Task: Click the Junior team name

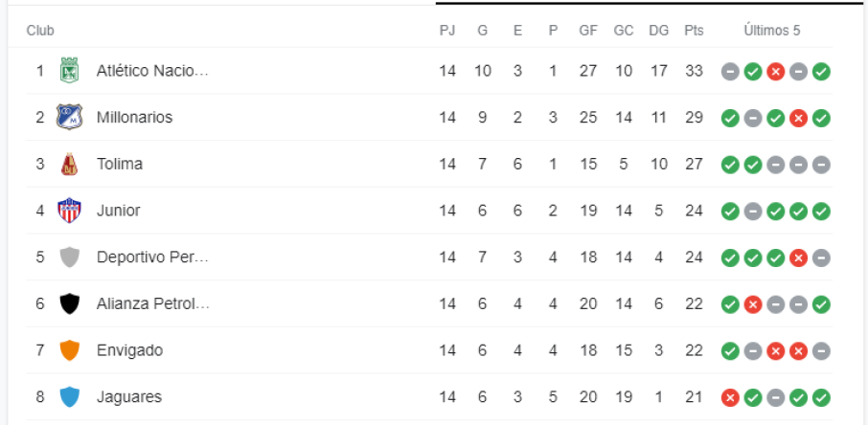Action: click(119, 211)
